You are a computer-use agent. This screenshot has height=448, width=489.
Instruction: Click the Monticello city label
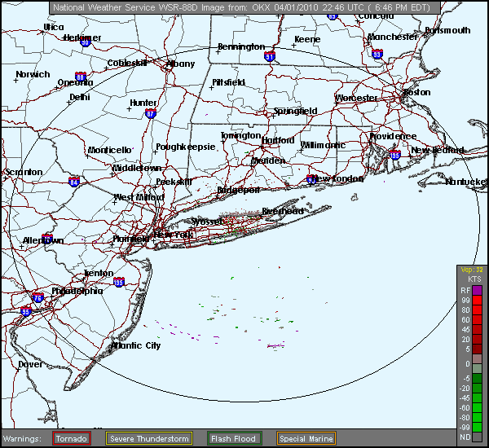pyautogui.click(x=109, y=150)
